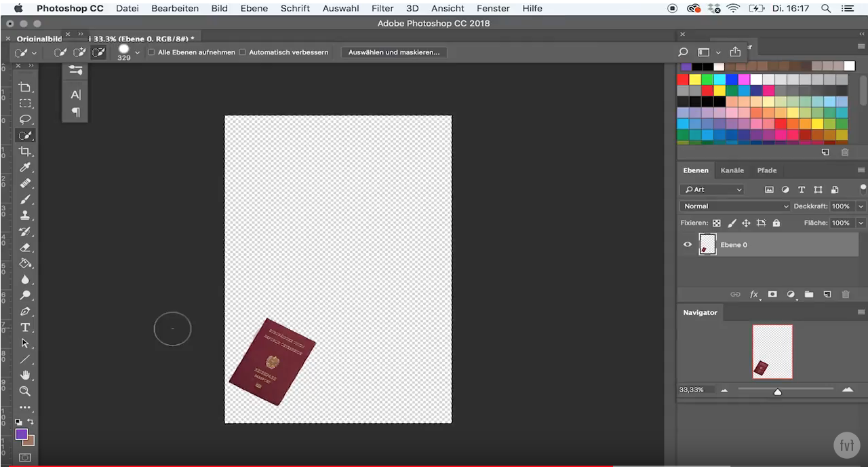Toggle lock image pixels brush icon

point(732,223)
